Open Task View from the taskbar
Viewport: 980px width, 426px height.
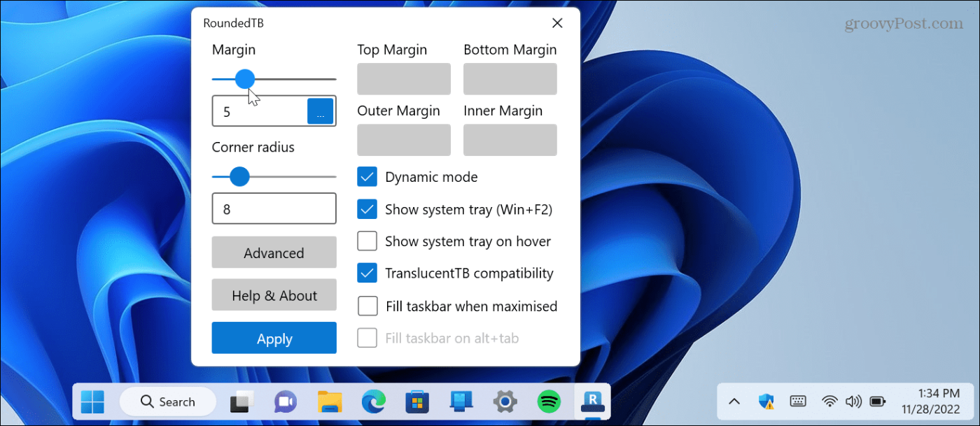coord(241,402)
